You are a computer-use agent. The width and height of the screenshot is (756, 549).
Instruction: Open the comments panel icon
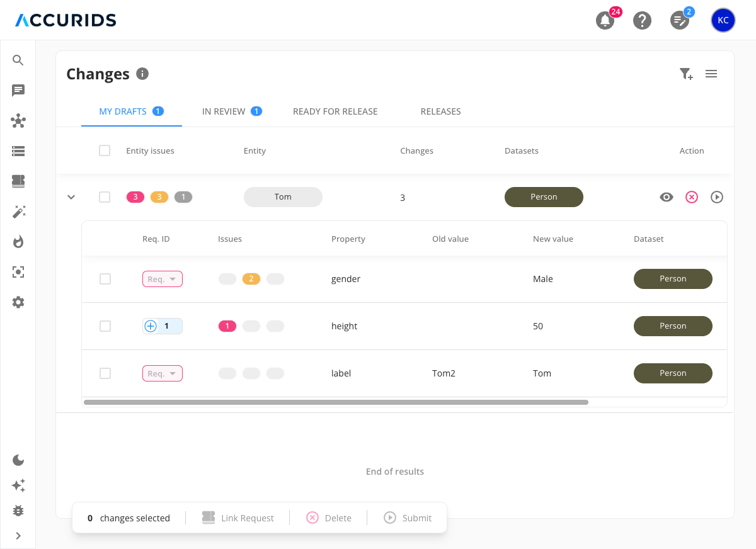(x=18, y=91)
